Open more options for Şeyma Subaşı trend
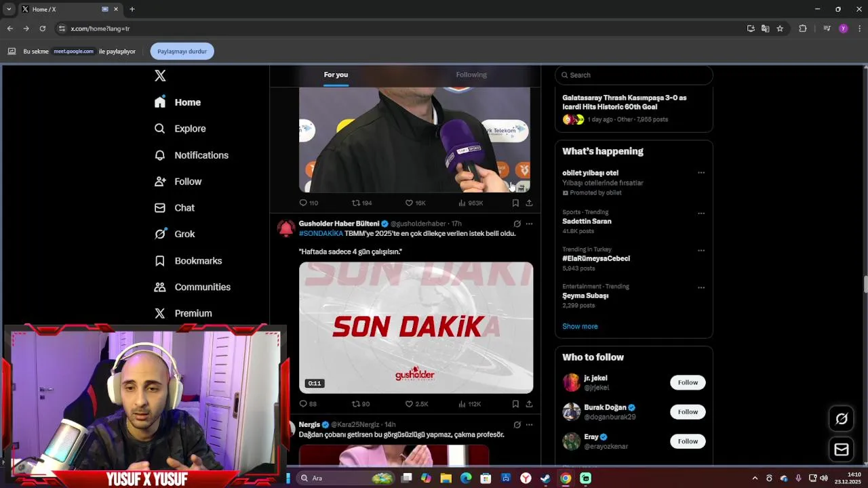This screenshot has width=868, height=488. click(x=701, y=287)
